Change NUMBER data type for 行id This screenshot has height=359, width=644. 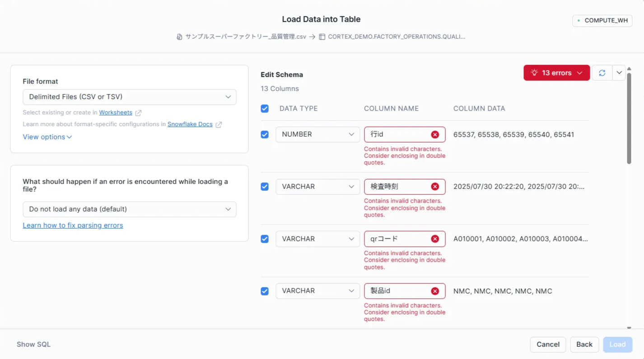pyautogui.click(x=317, y=134)
